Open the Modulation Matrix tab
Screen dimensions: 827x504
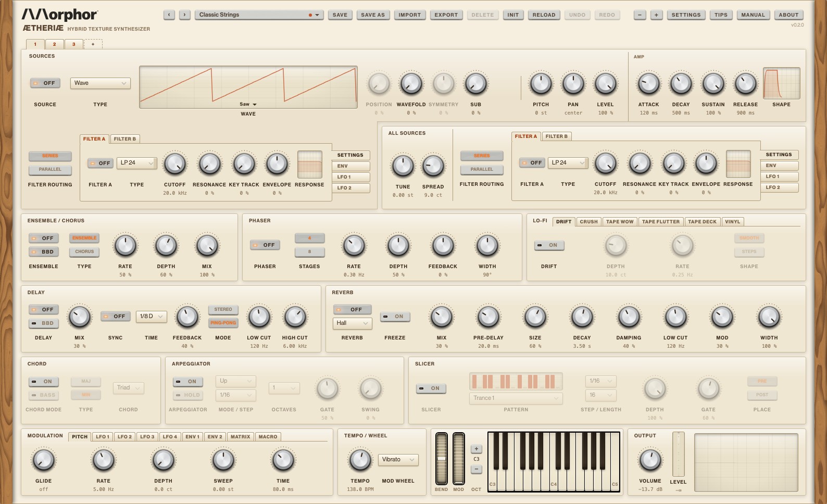point(240,437)
